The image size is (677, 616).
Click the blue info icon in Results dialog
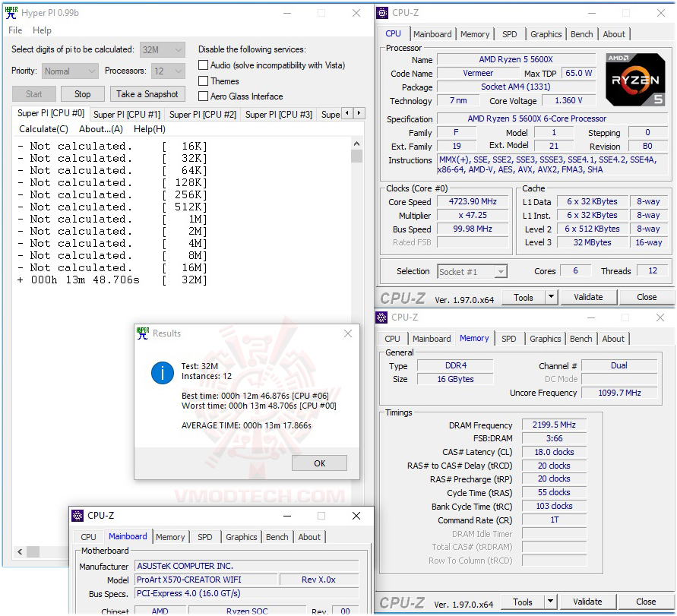click(162, 373)
